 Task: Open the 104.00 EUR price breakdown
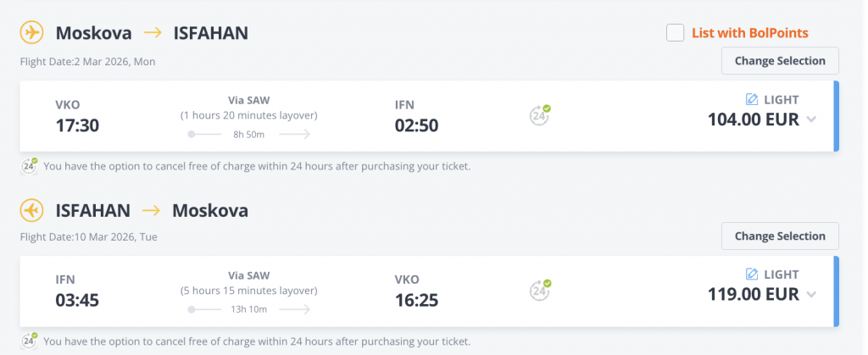click(x=754, y=119)
